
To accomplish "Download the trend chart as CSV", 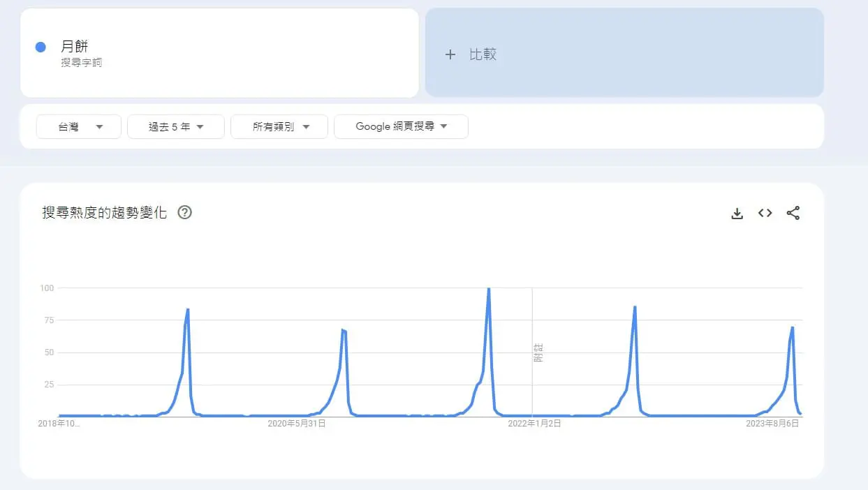I will click(x=737, y=214).
